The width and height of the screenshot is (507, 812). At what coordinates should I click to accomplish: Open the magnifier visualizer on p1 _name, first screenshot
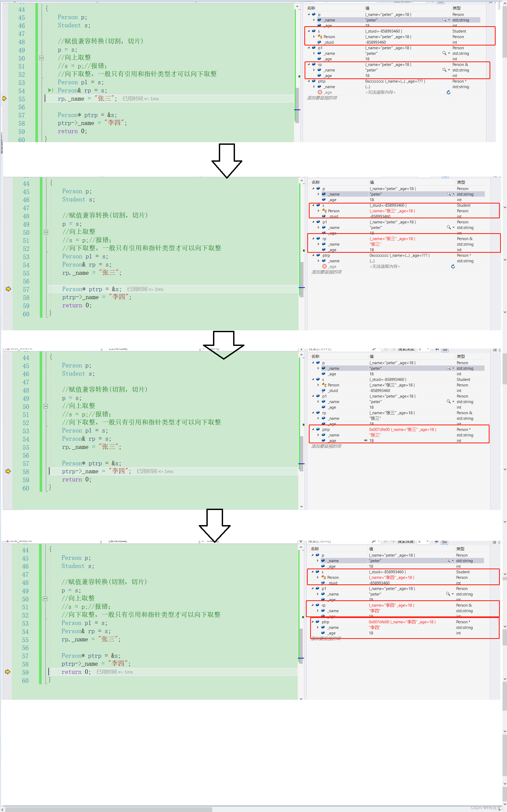444,53
